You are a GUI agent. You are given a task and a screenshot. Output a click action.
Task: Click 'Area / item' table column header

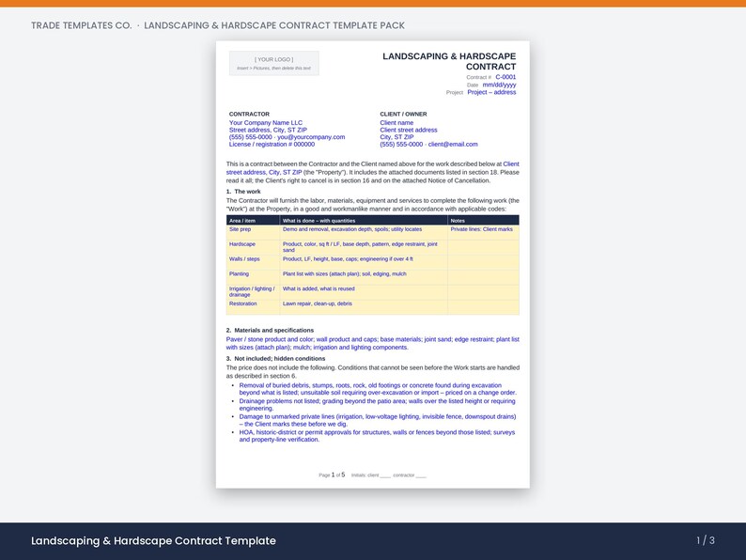pos(242,221)
